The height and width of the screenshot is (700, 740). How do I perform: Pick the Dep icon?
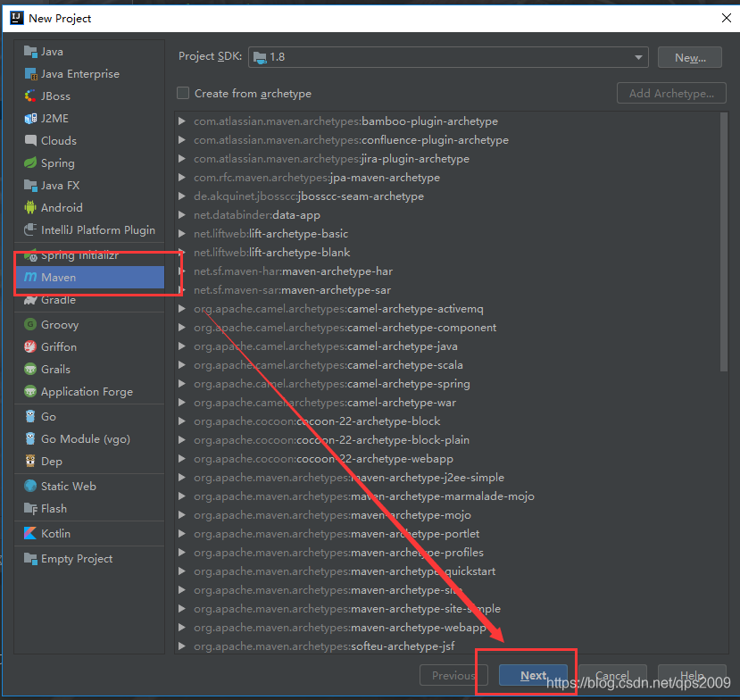(x=30, y=461)
